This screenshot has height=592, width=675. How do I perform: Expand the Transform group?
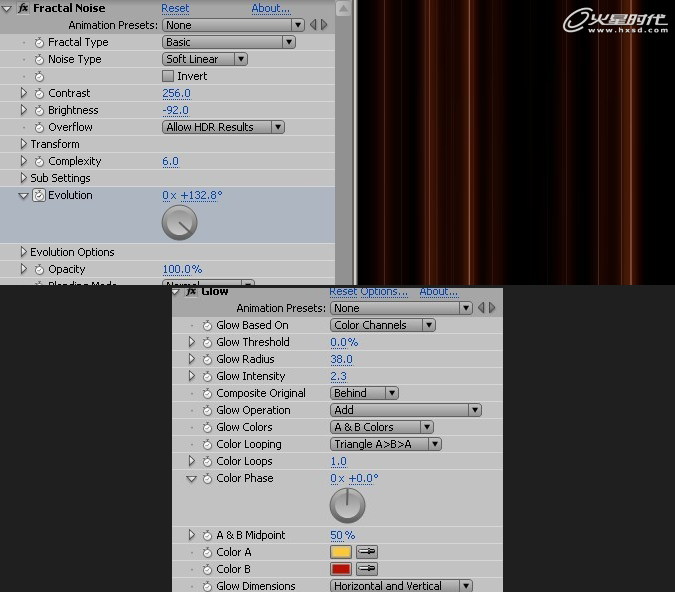click(x=24, y=144)
